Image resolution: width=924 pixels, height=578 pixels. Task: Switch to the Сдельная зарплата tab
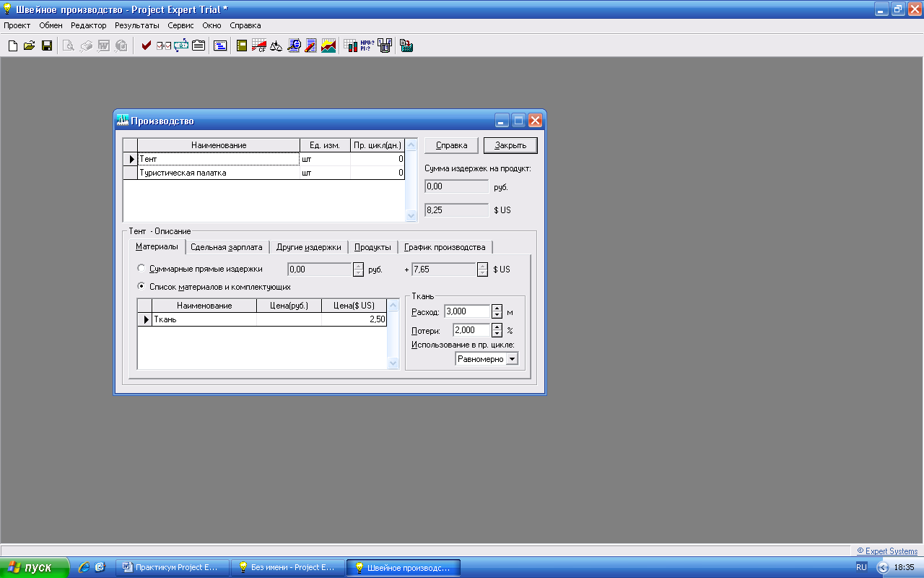[x=227, y=247]
